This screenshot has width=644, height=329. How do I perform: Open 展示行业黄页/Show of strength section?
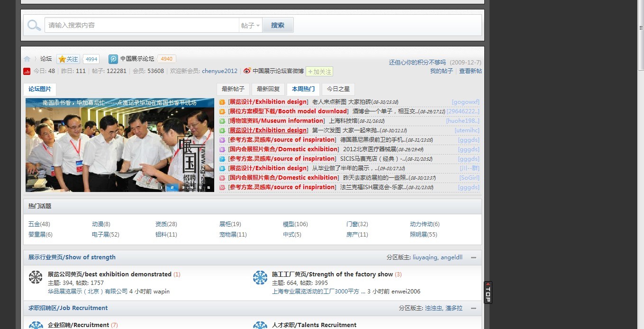coord(72,257)
